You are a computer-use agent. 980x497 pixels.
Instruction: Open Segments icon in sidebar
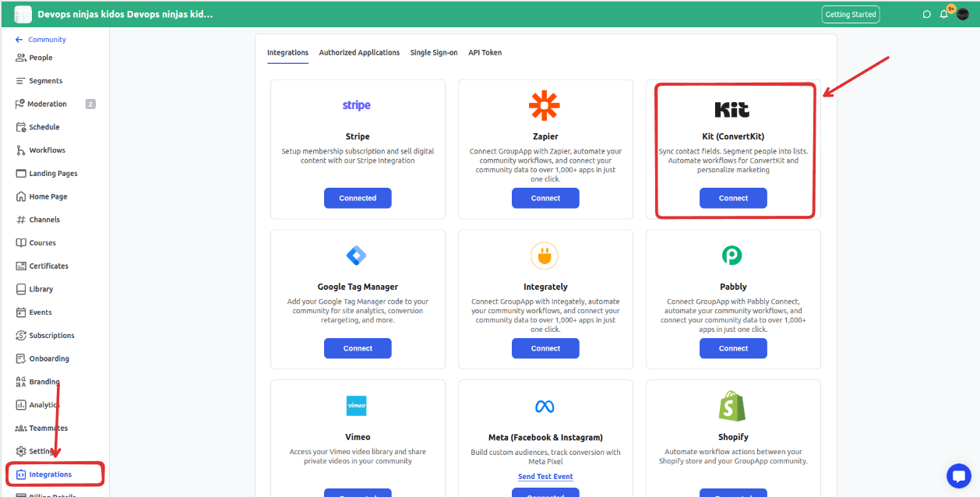click(21, 81)
